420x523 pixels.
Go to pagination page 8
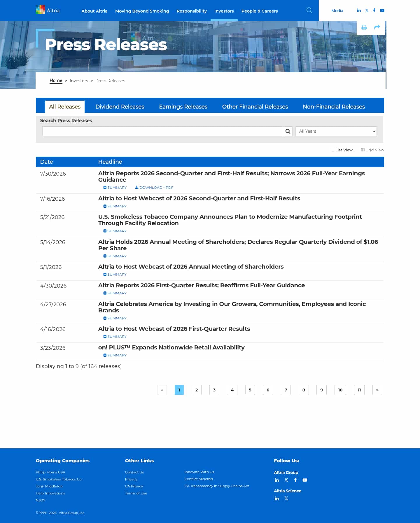click(304, 390)
